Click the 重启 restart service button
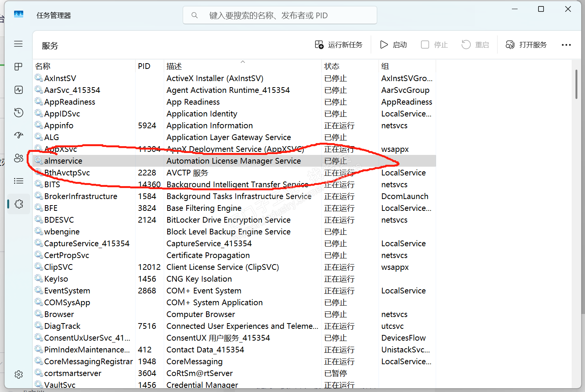Viewport: 585px width, 392px height. (x=475, y=45)
